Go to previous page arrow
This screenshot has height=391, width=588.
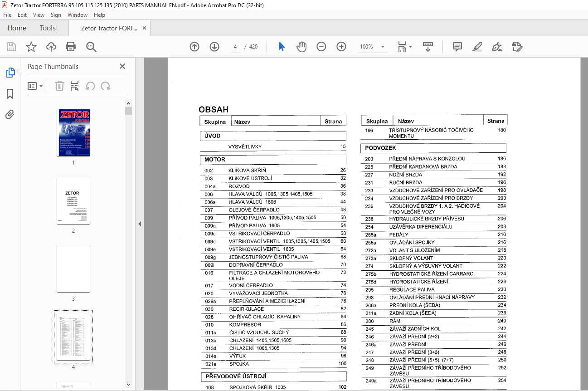coord(194,47)
